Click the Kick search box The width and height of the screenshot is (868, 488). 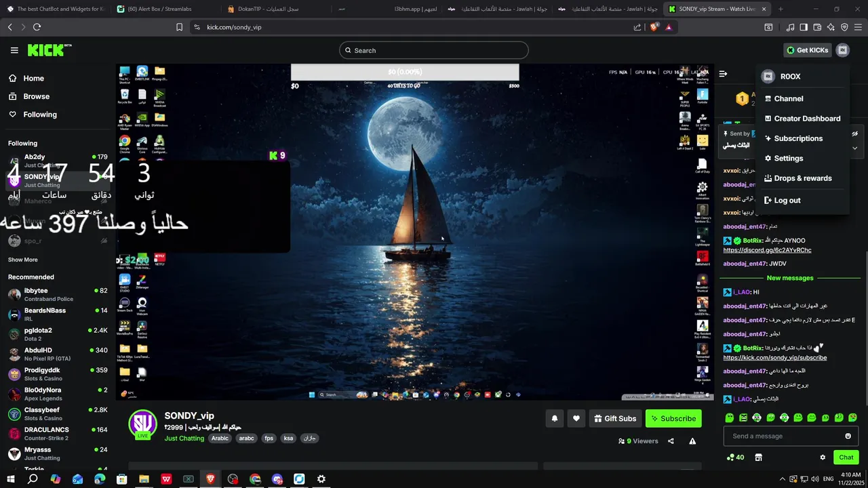[x=433, y=50]
